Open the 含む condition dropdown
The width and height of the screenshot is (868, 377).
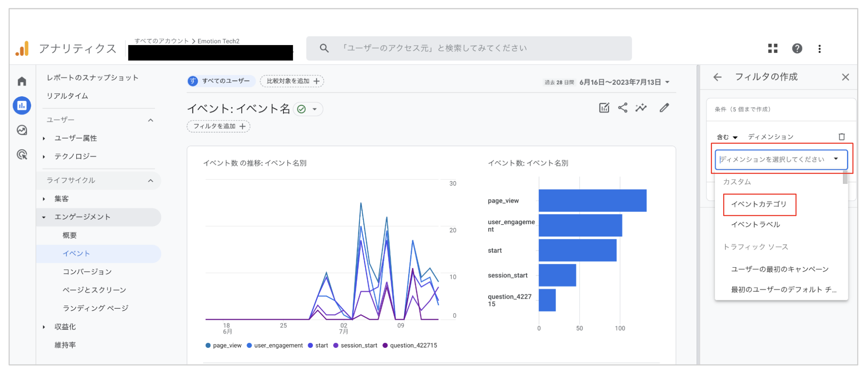727,137
